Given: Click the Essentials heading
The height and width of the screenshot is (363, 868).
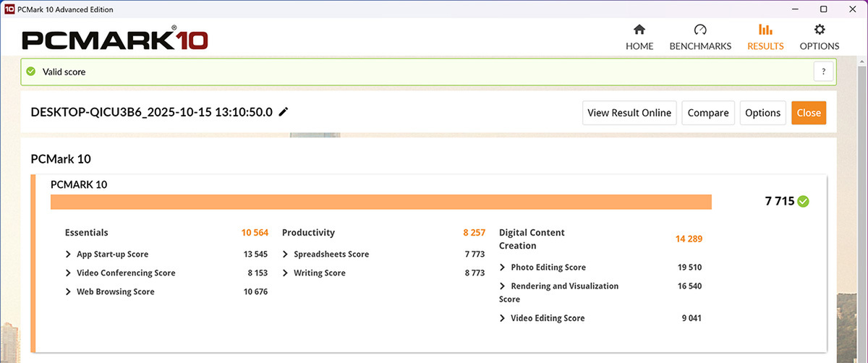Looking at the screenshot, I should coord(86,232).
